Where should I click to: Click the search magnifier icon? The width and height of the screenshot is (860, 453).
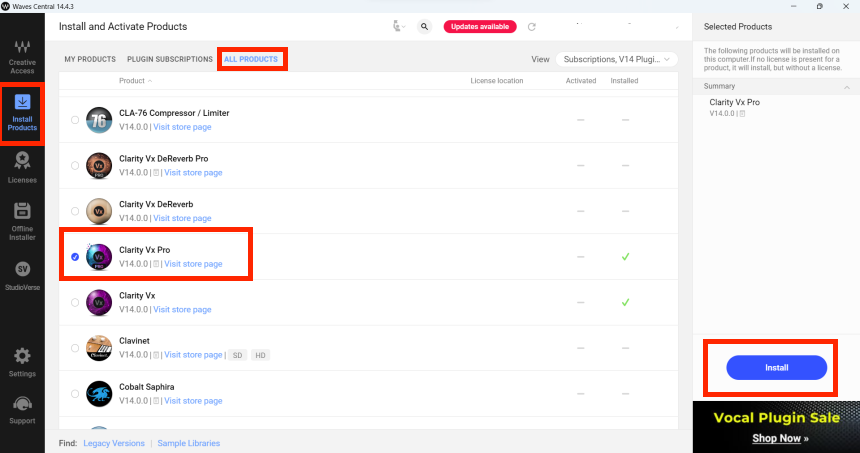click(425, 26)
